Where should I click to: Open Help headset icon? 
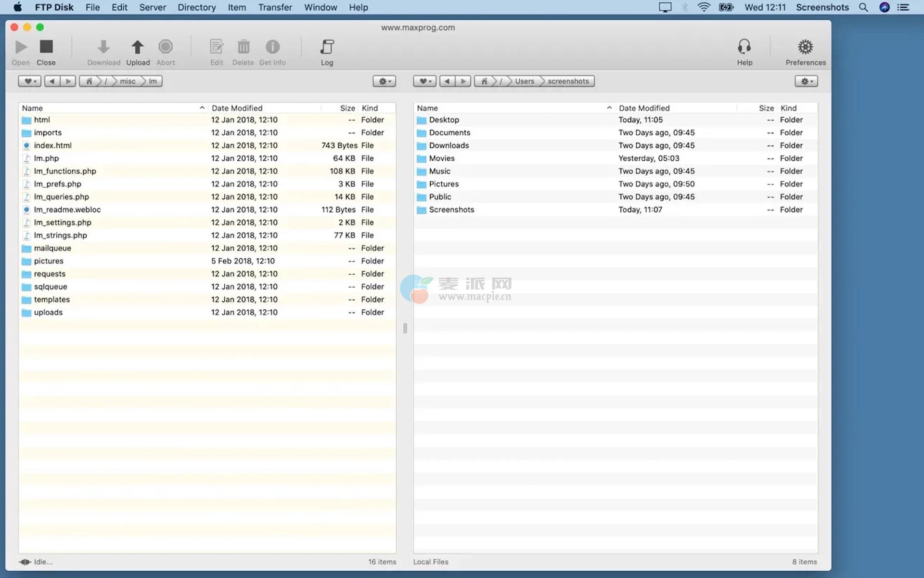[744, 47]
